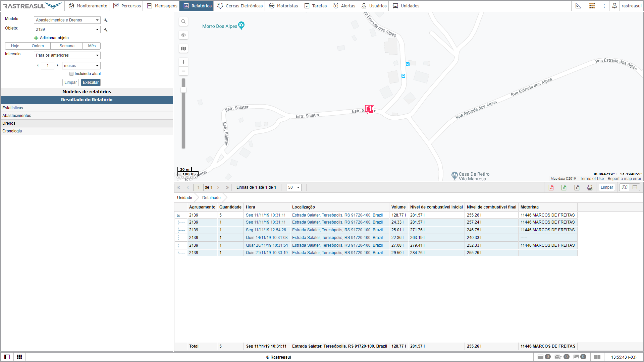This screenshot has width=644, height=362.
Task: Click the Executar button
Action: pyautogui.click(x=91, y=82)
